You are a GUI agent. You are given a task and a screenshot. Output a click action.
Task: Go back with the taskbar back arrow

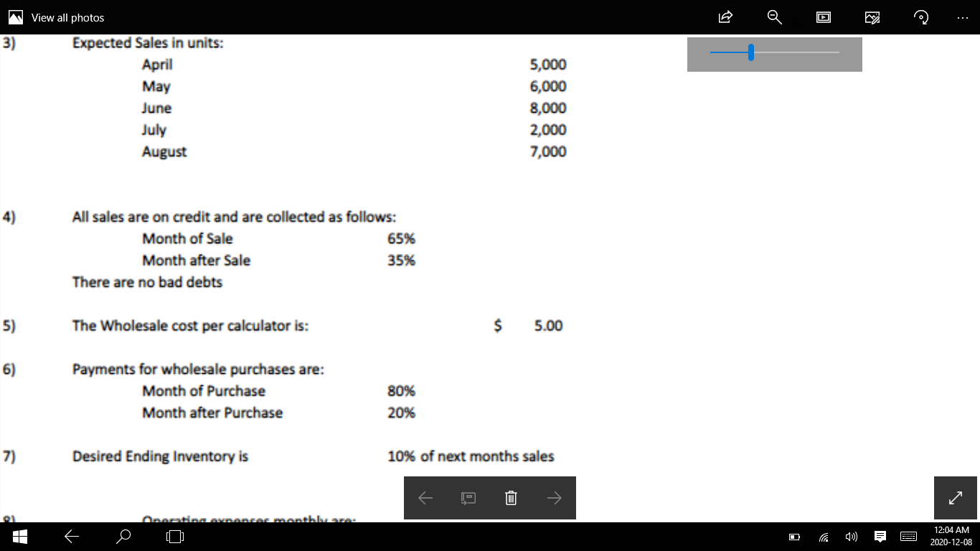tap(71, 536)
